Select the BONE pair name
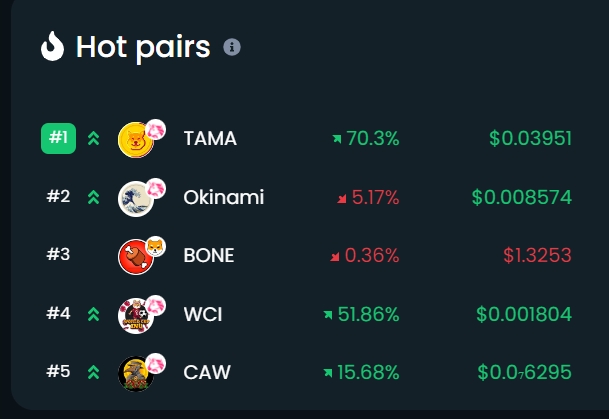The image size is (609, 419). (x=209, y=256)
